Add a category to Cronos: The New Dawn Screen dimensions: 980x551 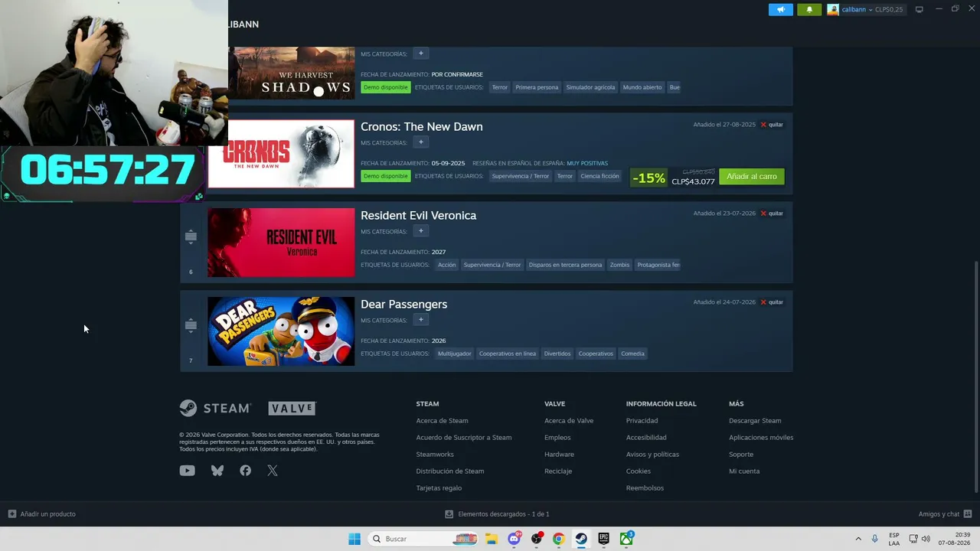click(x=420, y=142)
